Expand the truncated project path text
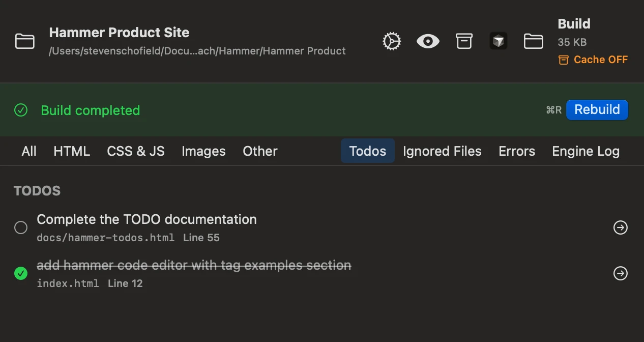Image resolution: width=644 pixels, height=342 pixels. (x=197, y=51)
